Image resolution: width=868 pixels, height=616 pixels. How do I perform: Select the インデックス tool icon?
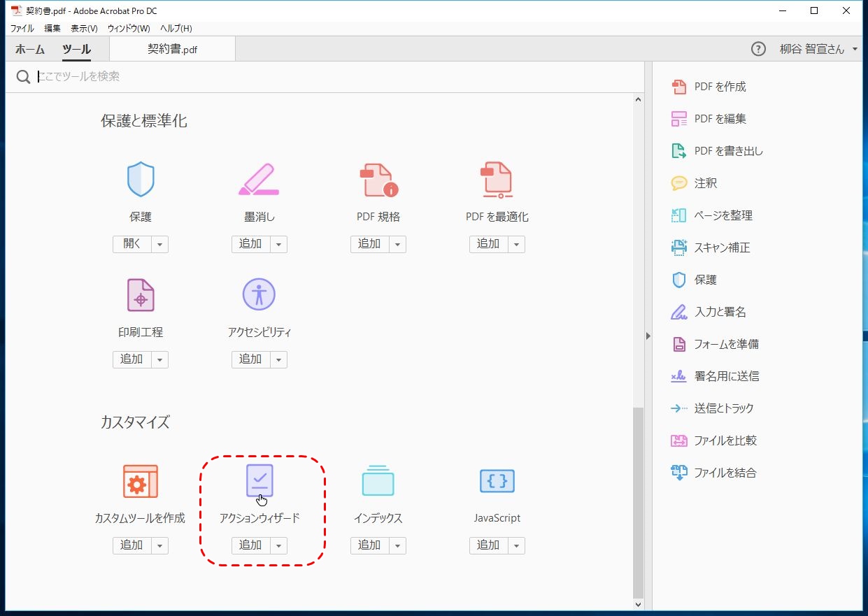click(x=378, y=481)
